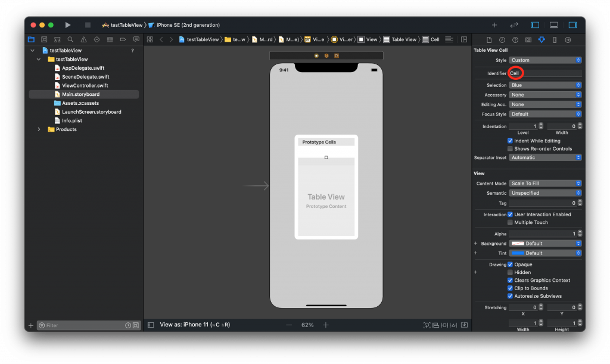Click the Table View breadcrumb item
Image resolution: width=610 pixels, height=364 pixels.
[x=400, y=39]
